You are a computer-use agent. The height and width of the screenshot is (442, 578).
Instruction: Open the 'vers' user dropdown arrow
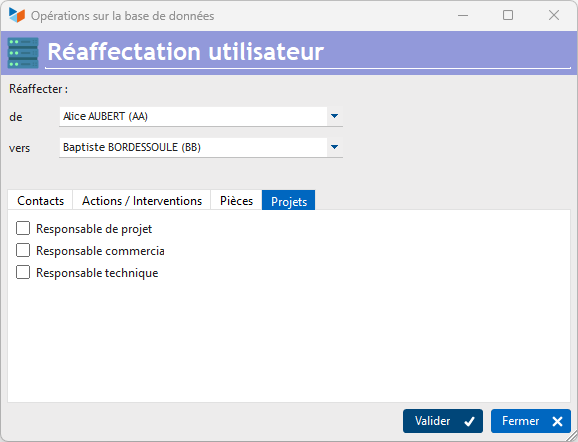334,147
